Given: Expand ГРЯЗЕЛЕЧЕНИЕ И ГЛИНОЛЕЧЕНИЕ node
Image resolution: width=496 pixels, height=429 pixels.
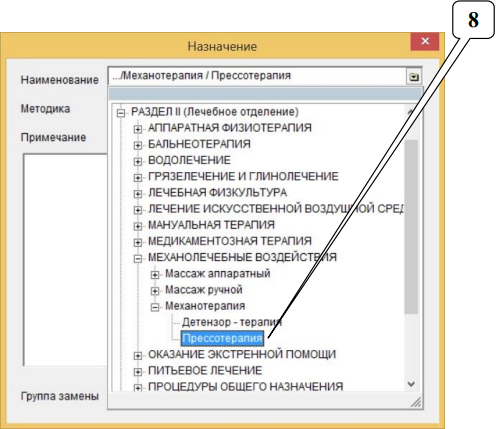Looking at the screenshot, I should [137, 178].
